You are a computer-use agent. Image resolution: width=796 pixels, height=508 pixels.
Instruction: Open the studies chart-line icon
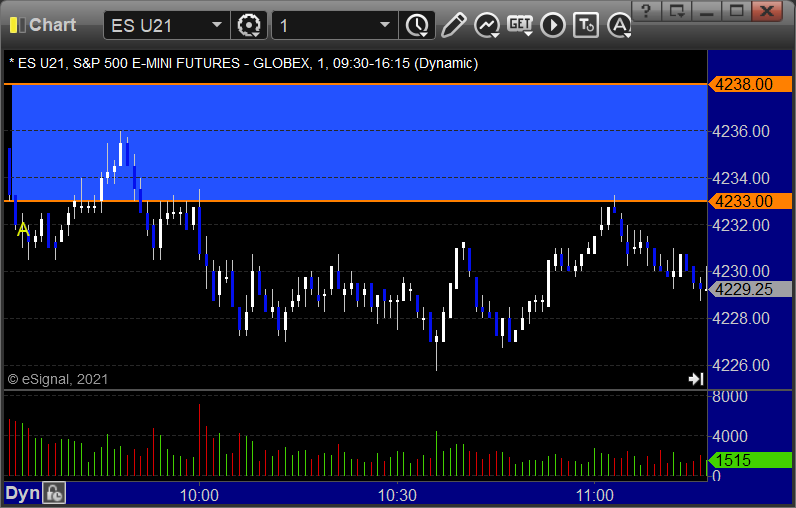[x=487, y=25]
